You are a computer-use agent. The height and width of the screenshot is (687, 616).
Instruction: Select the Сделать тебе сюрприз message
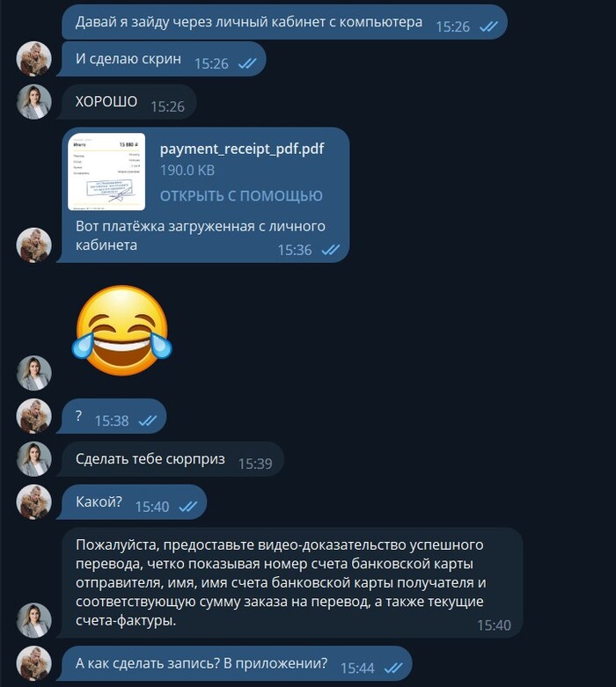click(171, 458)
